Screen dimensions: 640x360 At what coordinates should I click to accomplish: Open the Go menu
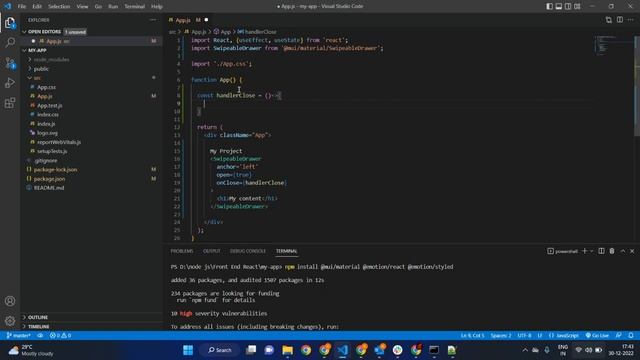coord(98,7)
